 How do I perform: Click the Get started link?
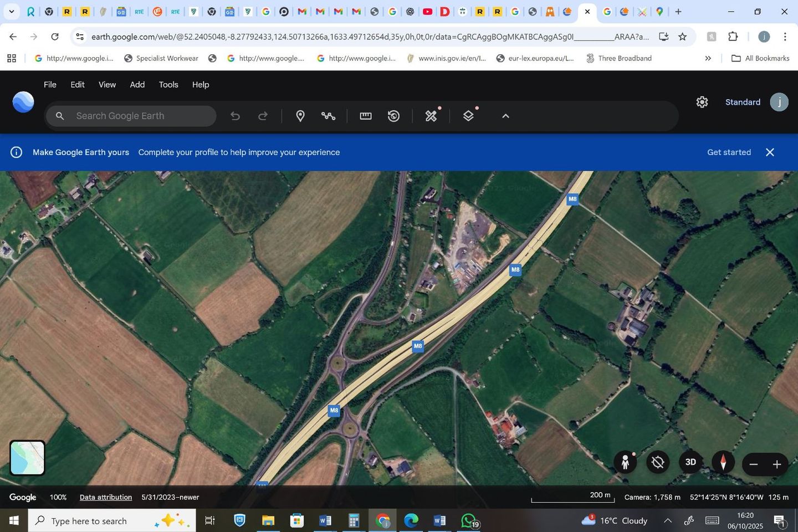click(729, 152)
